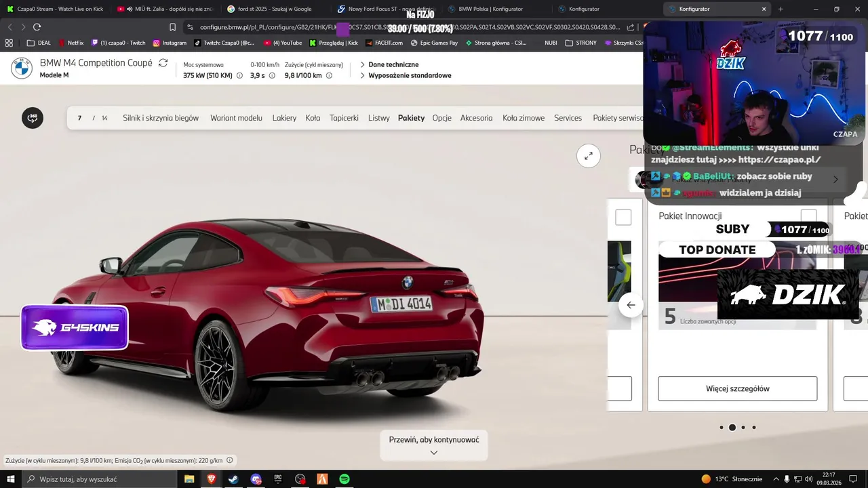Viewport: 868px width, 488px height.
Task: Open the Tapicerki step
Action: 344,118
